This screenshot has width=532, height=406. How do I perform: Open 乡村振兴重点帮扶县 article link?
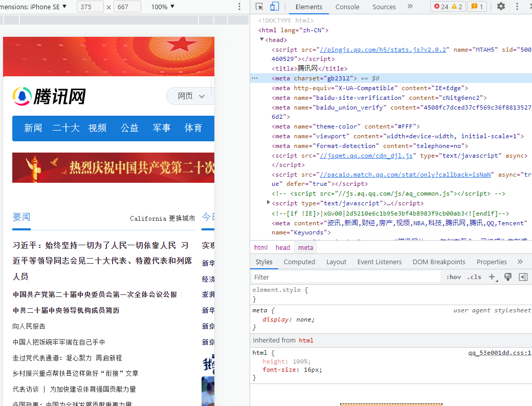pyautogui.click(x=75, y=373)
